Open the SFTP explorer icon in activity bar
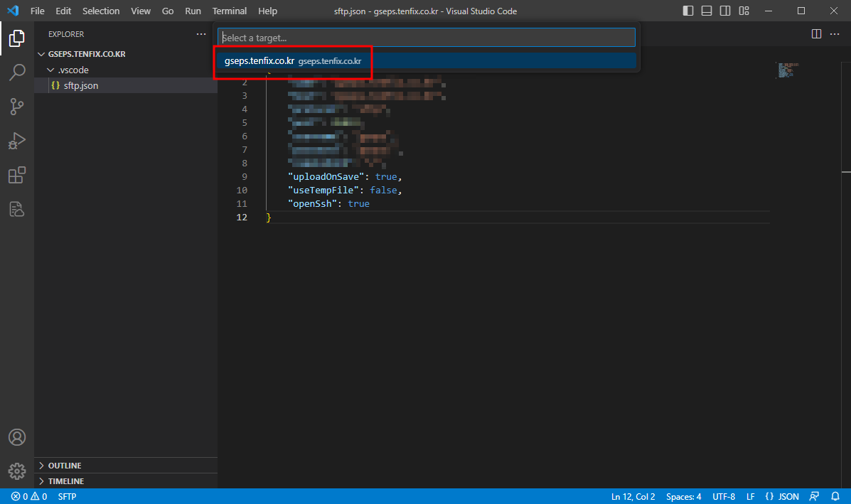Screen dimensions: 851x504 [17, 209]
